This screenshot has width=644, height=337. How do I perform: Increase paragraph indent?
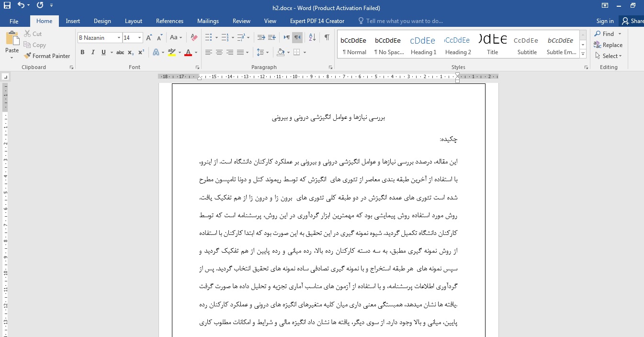pos(271,37)
